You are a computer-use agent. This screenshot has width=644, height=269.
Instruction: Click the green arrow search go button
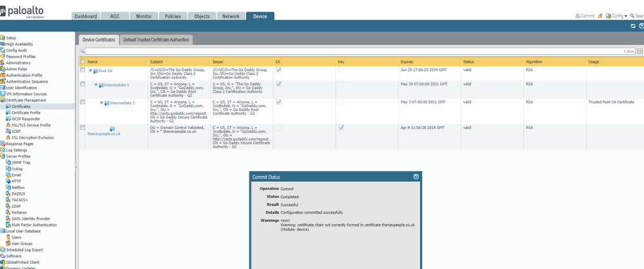pyautogui.click(x=639, y=52)
